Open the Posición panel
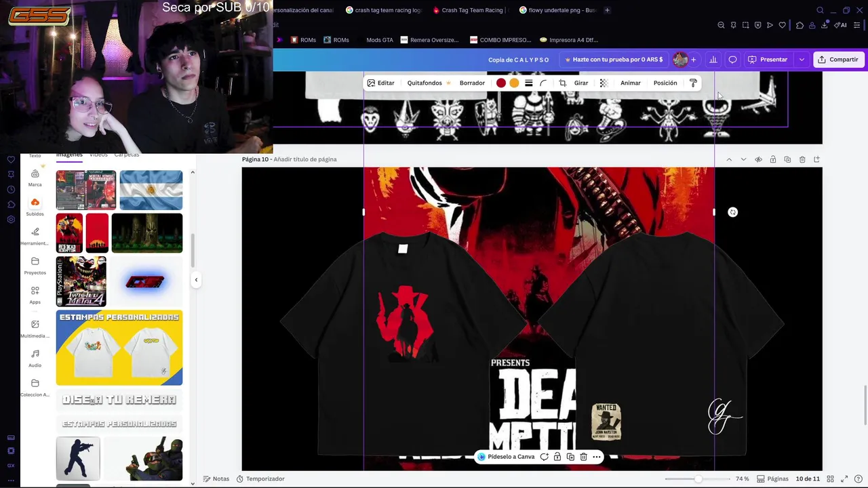The image size is (868, 488). pyautogui.click(x=665, y=83)
